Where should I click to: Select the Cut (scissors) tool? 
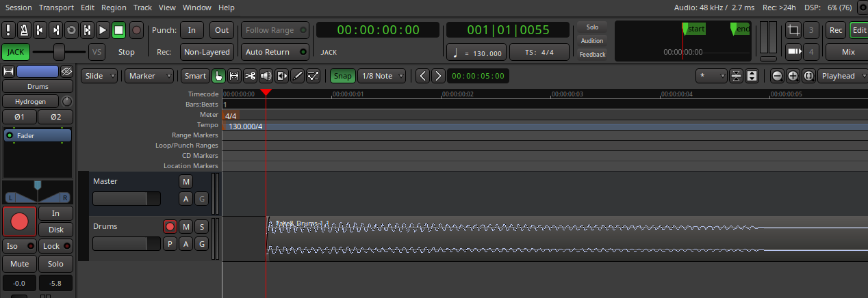tap(250, 76)
